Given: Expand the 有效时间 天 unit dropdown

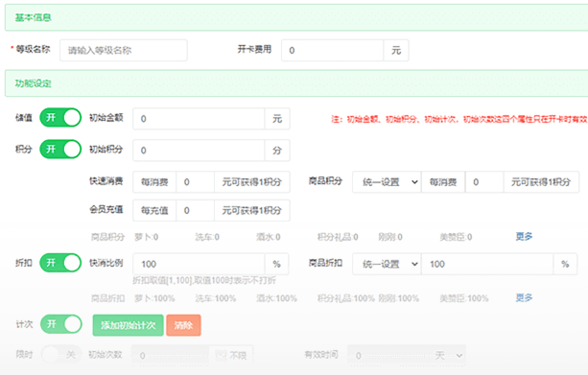Looking at the screenshot, I should tap(448, 355).
